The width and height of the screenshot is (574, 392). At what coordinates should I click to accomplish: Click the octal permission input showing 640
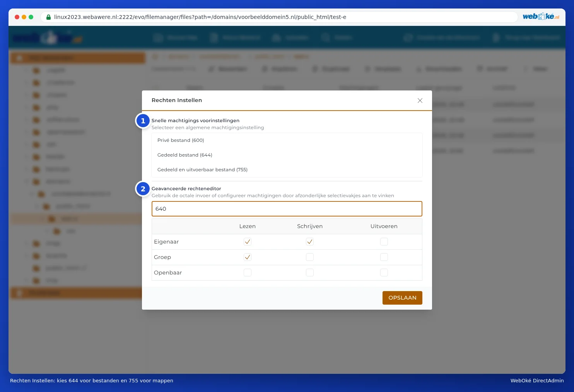tap(287, 209)
